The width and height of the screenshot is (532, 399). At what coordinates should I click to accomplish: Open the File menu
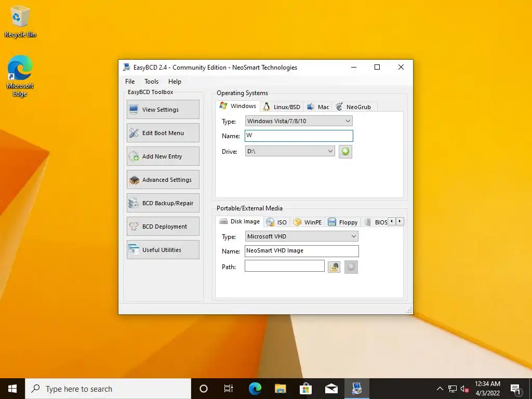point(129,82)
